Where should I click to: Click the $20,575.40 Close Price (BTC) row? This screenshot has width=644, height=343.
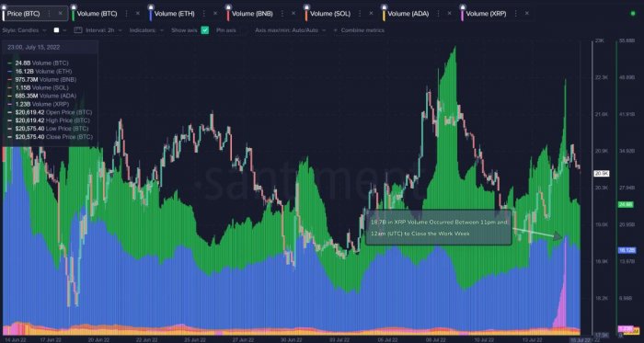51,137
